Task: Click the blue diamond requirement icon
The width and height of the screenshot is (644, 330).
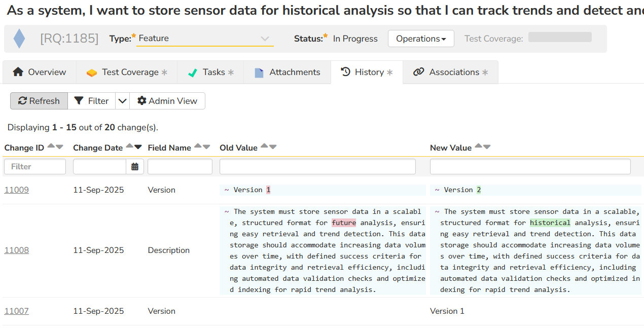Action: [x=19, y=39]
